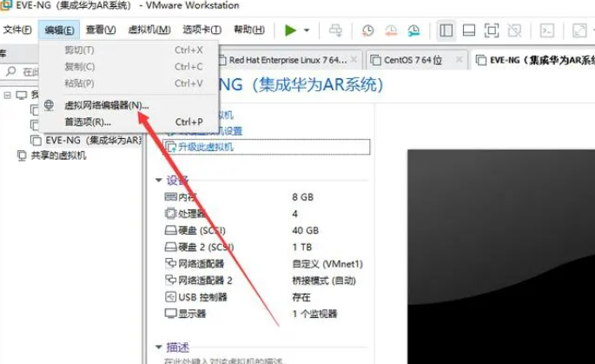Revert to snapshot toolbar icon
The width and height of the screenshot is (595, 364).
point(391,30)
